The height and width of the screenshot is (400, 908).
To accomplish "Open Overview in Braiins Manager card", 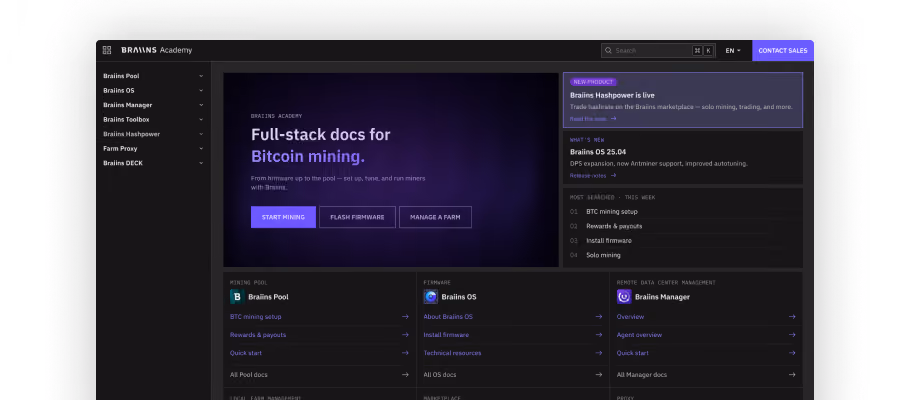I will pos(630,317).
